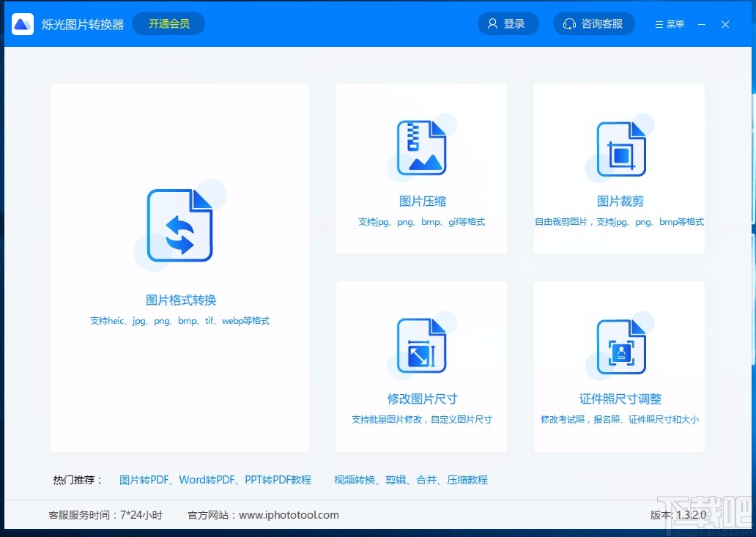Open the 图片格式转换 format conversion tool icon
Screen dimensions: 756x537
tap(179, 225)
